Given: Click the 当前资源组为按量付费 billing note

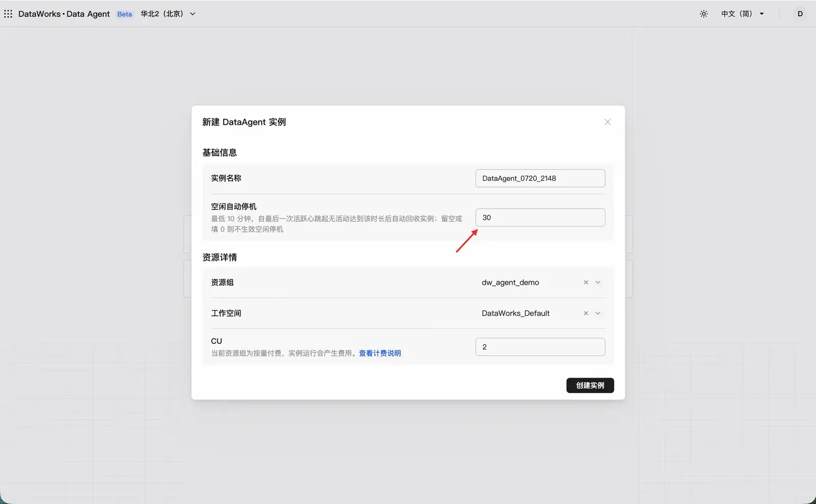Looking at the screenshot, I should [285, 353].
